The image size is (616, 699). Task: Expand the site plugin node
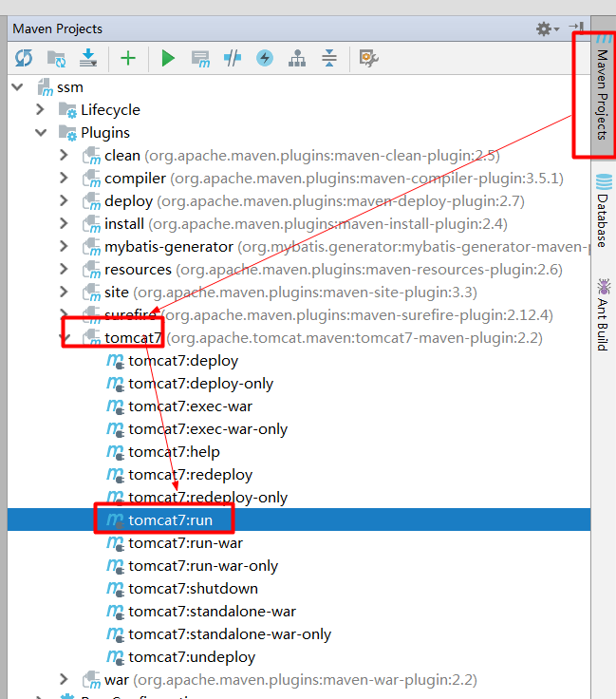65,292
